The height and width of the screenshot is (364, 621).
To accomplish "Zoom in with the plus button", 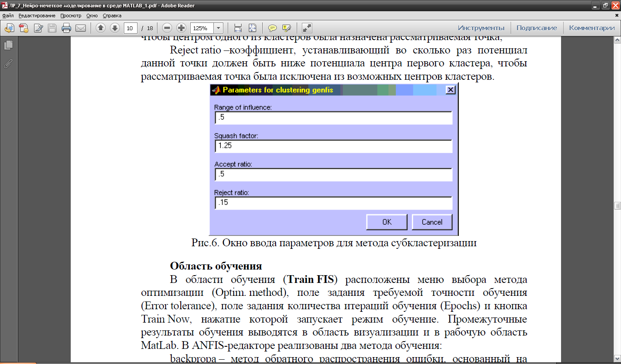I will [182, 28].
